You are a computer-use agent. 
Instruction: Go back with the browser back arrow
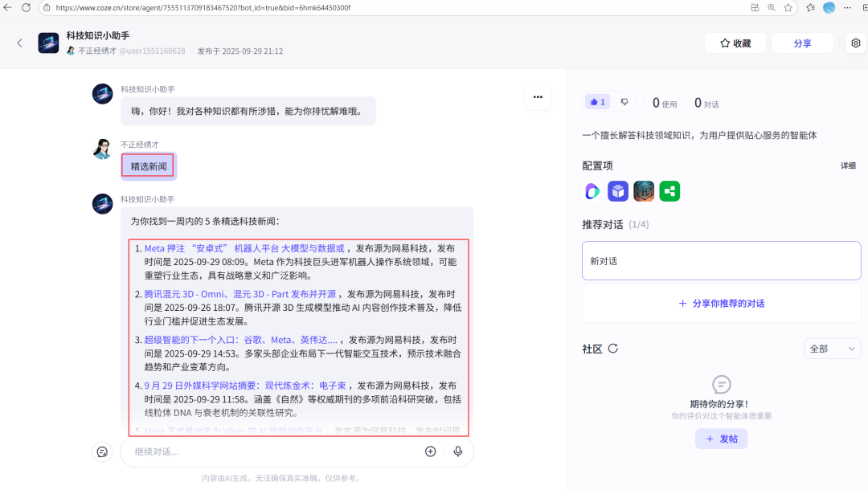8,8
